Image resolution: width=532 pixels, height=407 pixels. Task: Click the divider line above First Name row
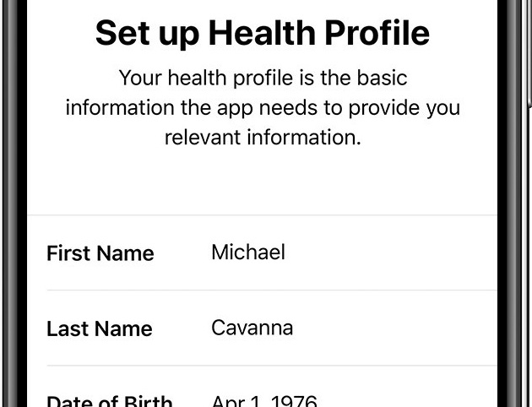[263, 214]
